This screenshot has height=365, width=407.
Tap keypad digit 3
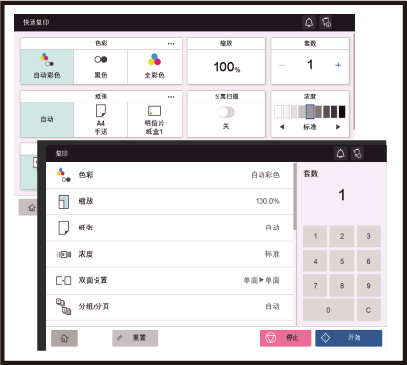368,236
